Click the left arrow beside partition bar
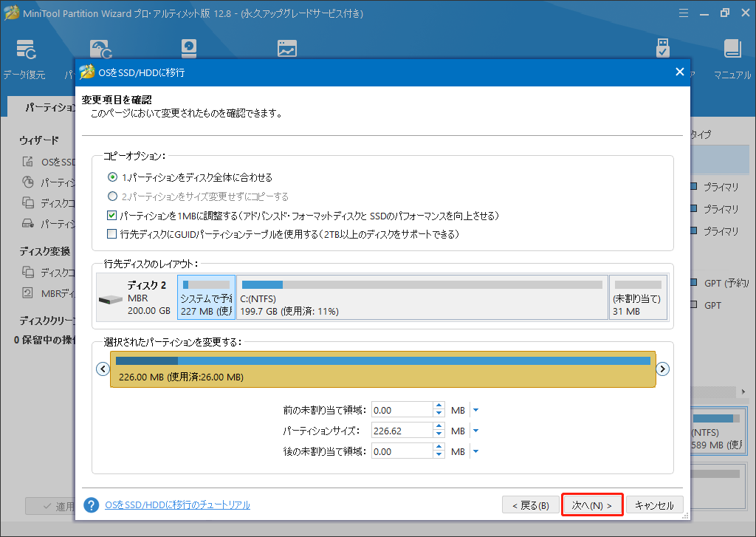756x537 pixels. tap(103, 369)
